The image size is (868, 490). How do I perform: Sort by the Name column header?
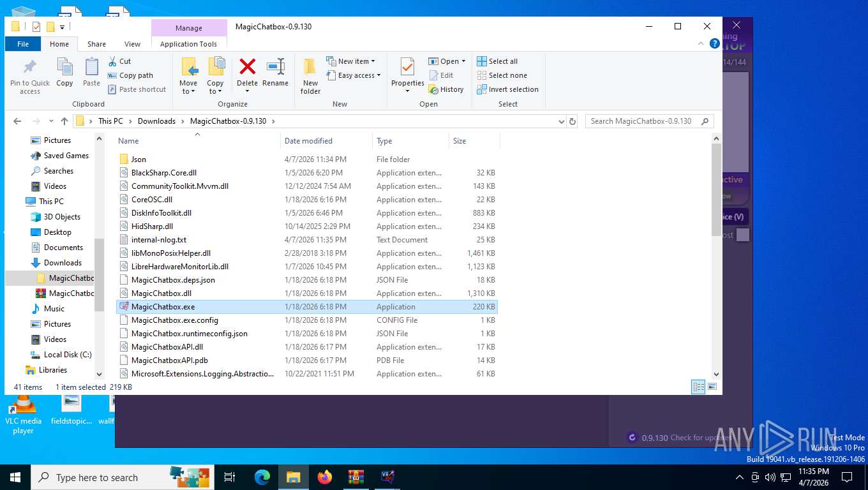tap(198, 141)
